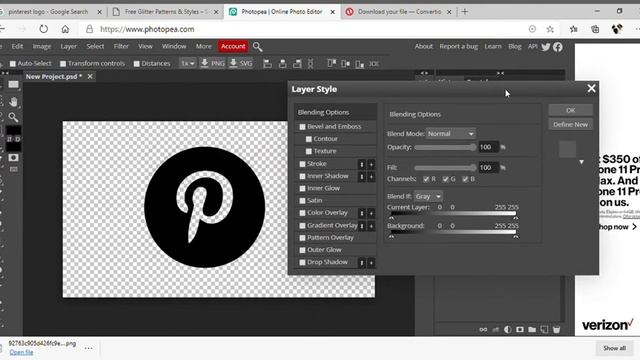Click the delete layer trash icon
Viewport: 640px width, 360px height.
556,329
